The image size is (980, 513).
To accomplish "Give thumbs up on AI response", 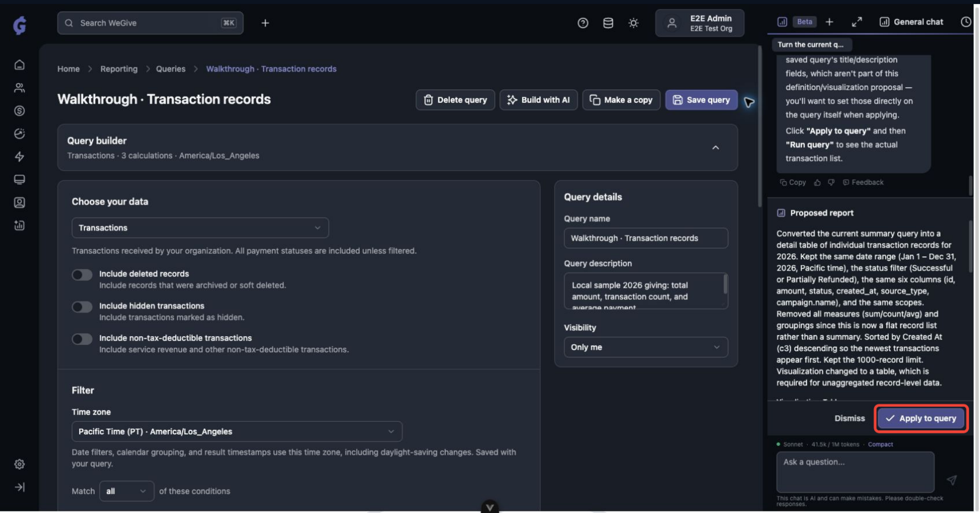I will click(817, 182).
